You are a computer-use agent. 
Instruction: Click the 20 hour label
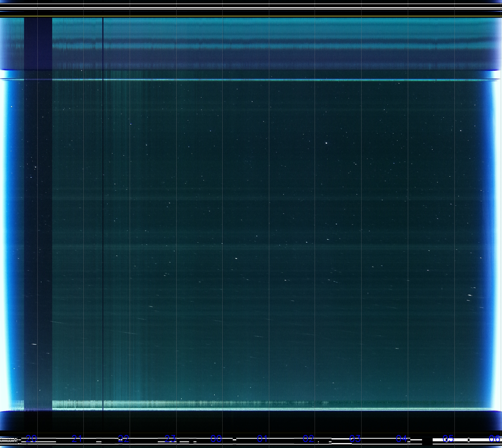(x=31, y=438)
